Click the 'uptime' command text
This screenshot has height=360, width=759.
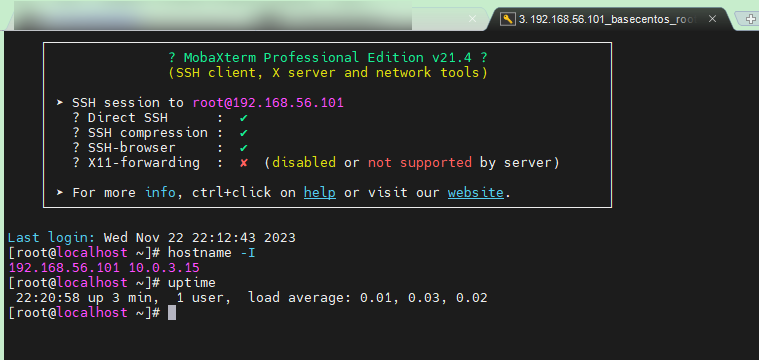pyautogui.click(x=192, y=283)
